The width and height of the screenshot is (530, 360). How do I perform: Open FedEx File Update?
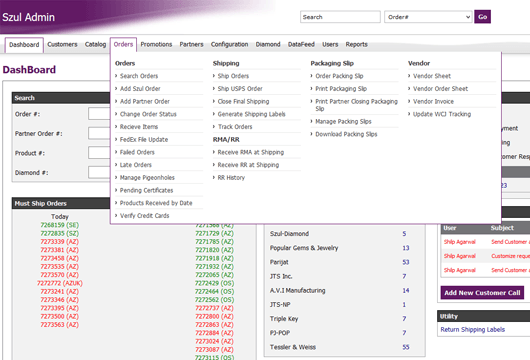tap(144, 140)
